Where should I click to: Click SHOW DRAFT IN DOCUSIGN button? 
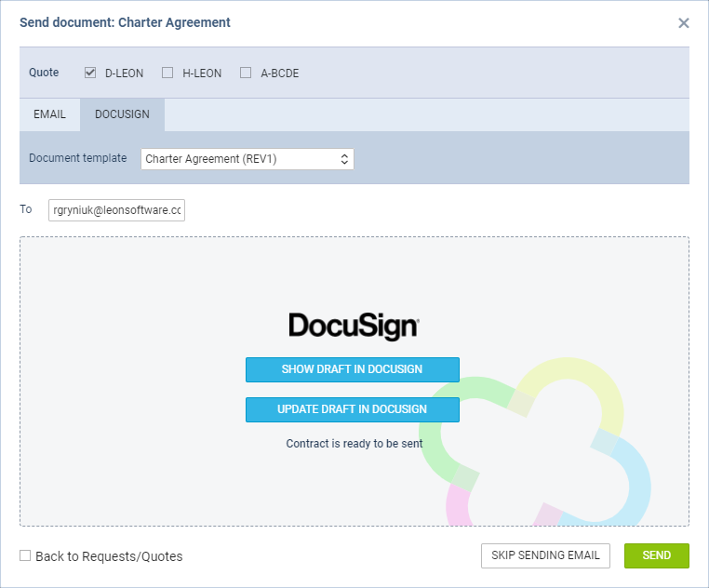coord(353,369)
